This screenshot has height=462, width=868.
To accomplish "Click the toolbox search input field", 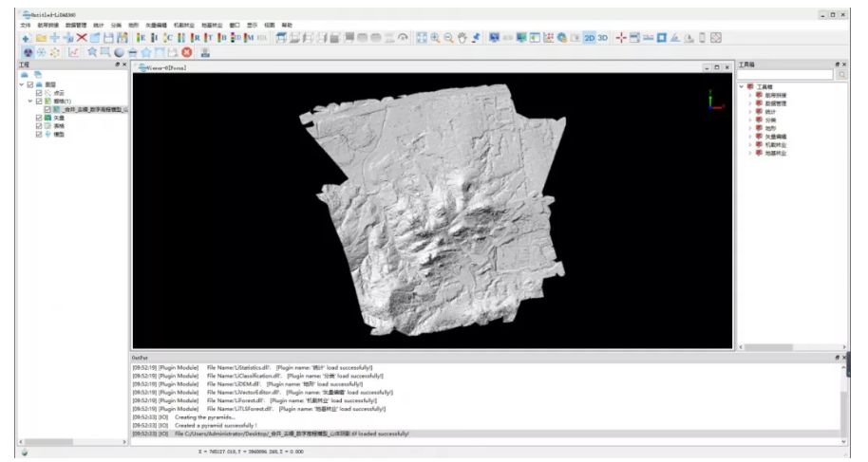I will coord(785,74).
